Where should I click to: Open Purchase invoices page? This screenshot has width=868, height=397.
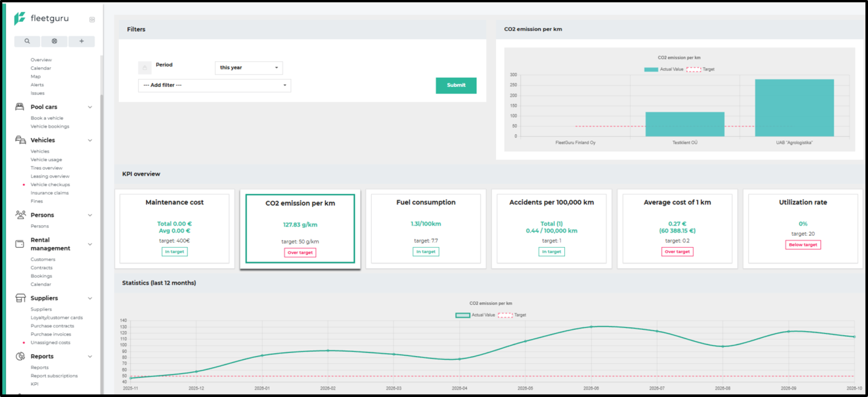[x=51, y=334]
